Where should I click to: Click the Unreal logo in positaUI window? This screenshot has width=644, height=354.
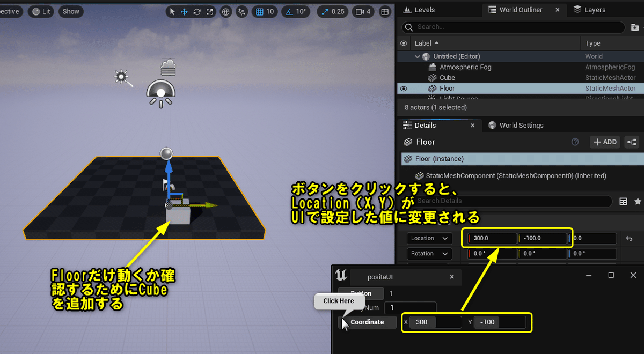pyautogui.click(x=341, y=276)
